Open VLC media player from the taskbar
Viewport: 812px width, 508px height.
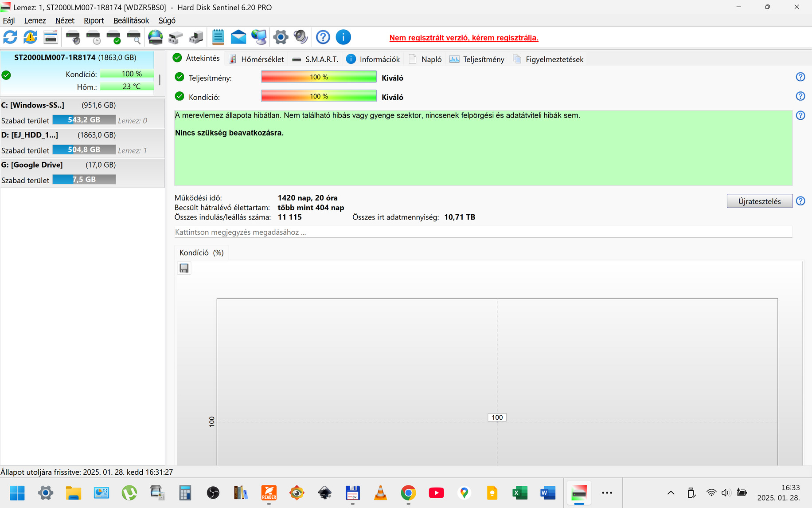[380, 493]
